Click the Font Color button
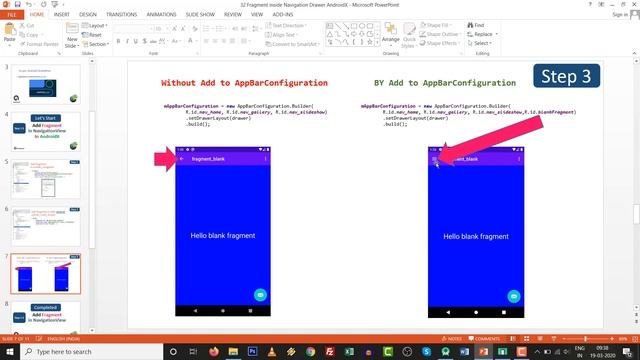Screen dimensions: 640x360 coord(190,41)
